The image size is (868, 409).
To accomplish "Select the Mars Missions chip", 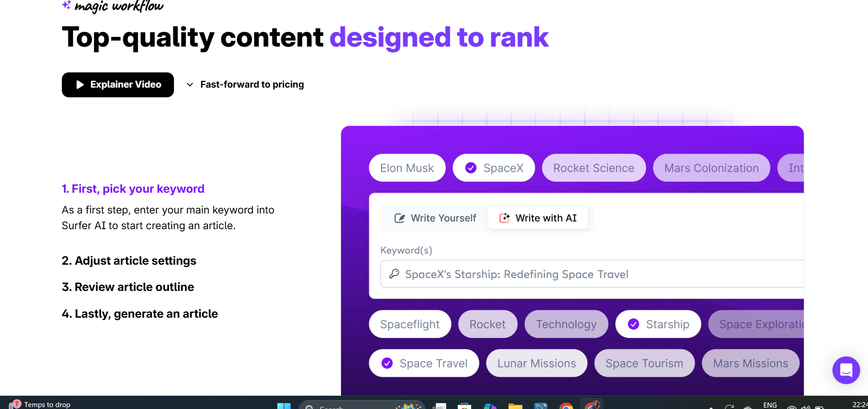I will 750,363.
